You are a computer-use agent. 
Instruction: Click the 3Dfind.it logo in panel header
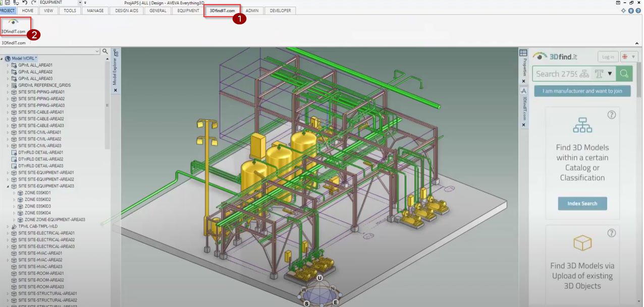pyautogui.click(x=555, y=56)
